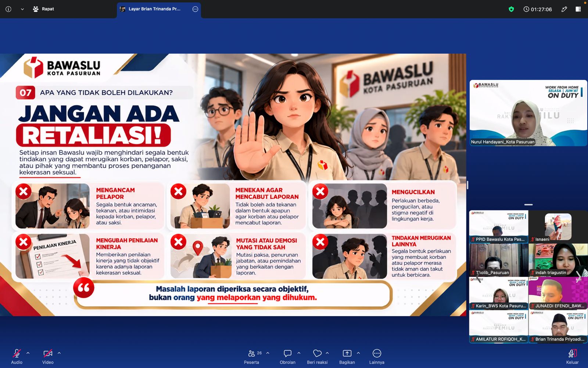Select the AMILATUR ROFIQOH video tile
The width and height of the screenshot is (588, 368).
tap(499, 327)
